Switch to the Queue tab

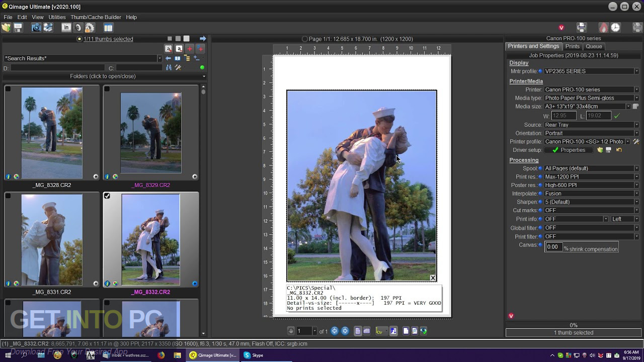594,46
